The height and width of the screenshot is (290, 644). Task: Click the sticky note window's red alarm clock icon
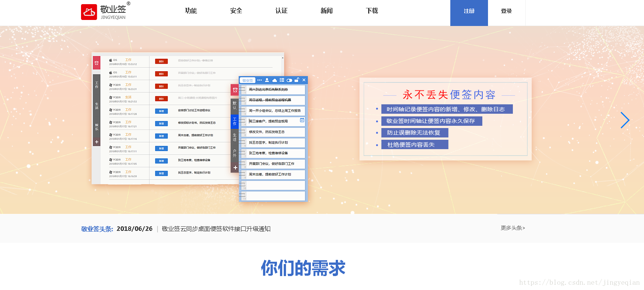[235, 90]
